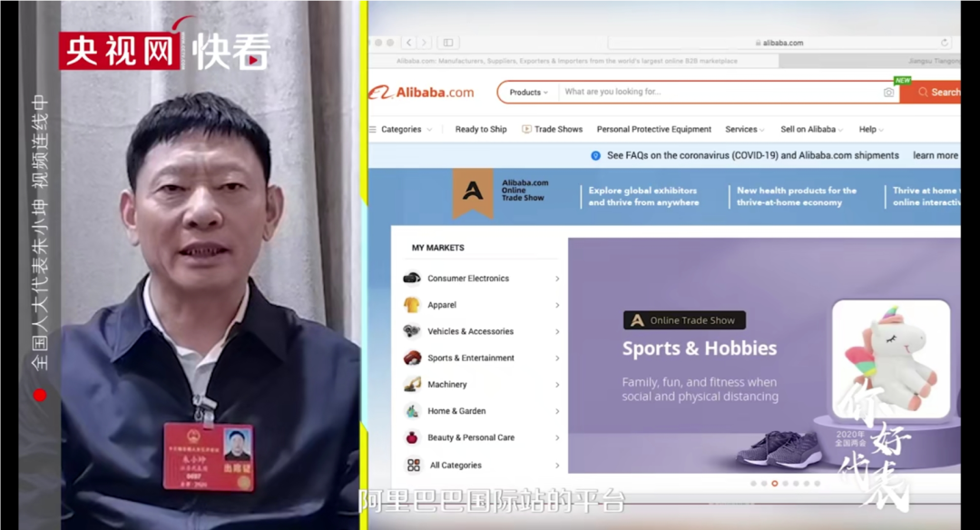
Task: Expand the All Categories chevron
Action: (x=557, y=466)
